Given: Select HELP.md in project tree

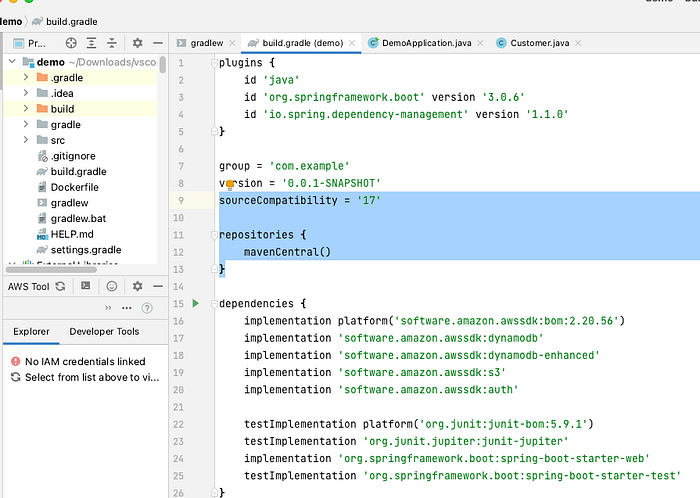Looking at the screenshot, I should pyautogui.click(x=66, y=234).
